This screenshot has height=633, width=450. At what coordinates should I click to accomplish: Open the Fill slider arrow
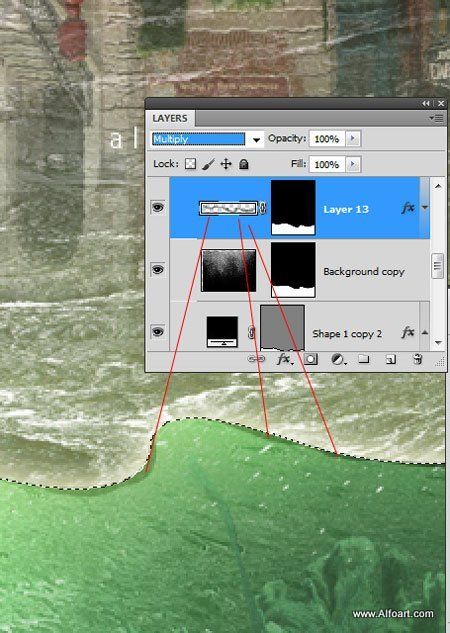click(353, 164)
